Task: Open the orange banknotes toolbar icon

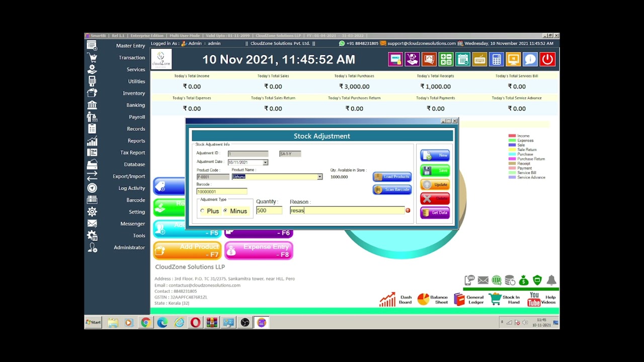Action: tap(429, 59)
